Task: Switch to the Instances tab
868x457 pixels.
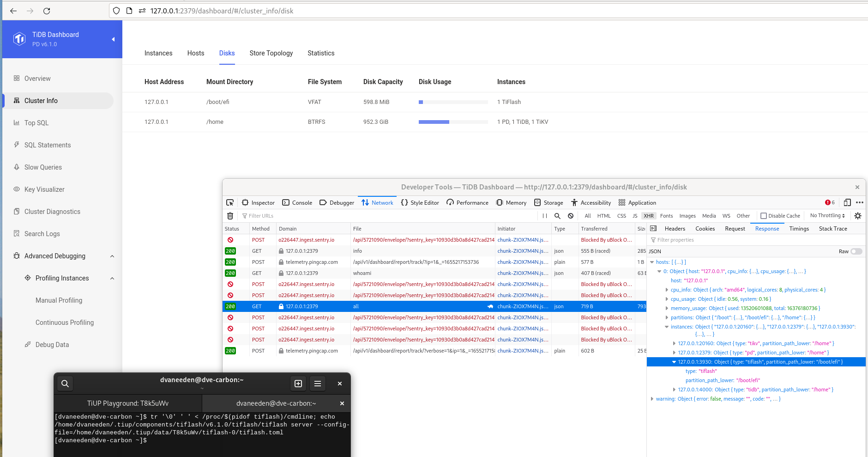Action: tap(158, 53)
